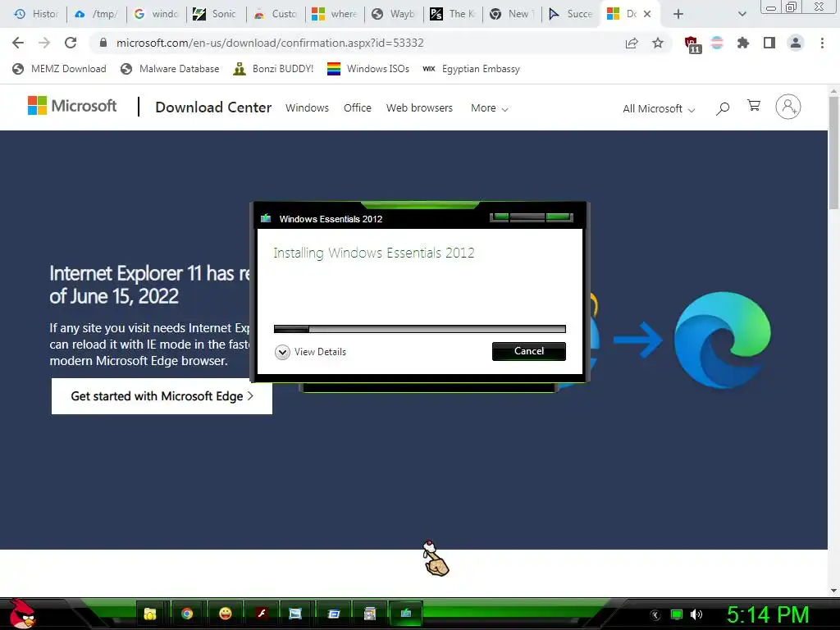Click the browser forward arrow
This screenshot has height=630, width=840.
click(x=44, y=43)
